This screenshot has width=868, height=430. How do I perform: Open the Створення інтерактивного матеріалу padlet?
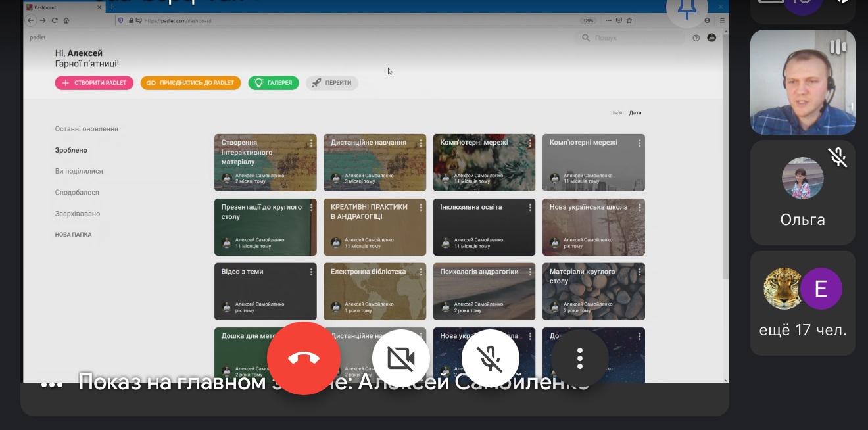[266, 162]
